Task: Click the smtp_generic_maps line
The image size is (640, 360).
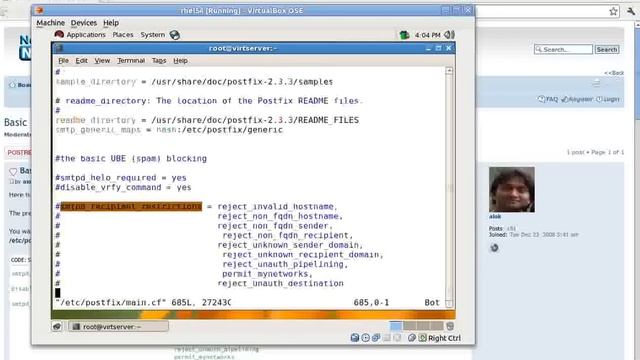Action: [x=169, y=130]
